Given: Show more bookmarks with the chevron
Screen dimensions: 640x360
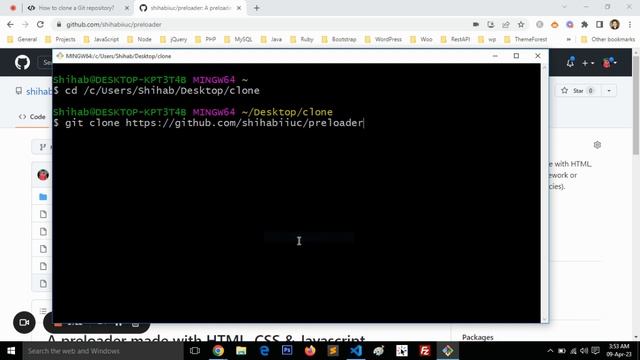Looking at the screenshot, I should tap(569, 40).
